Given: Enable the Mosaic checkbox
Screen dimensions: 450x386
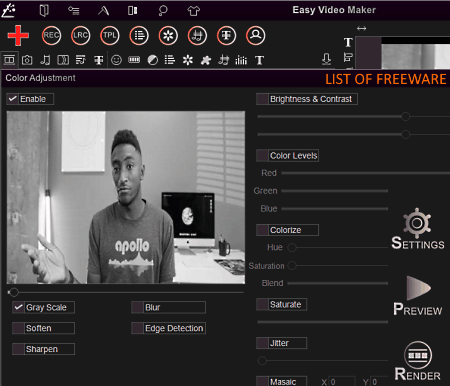Looking at the screenshot, I should (x=263, y=381).
